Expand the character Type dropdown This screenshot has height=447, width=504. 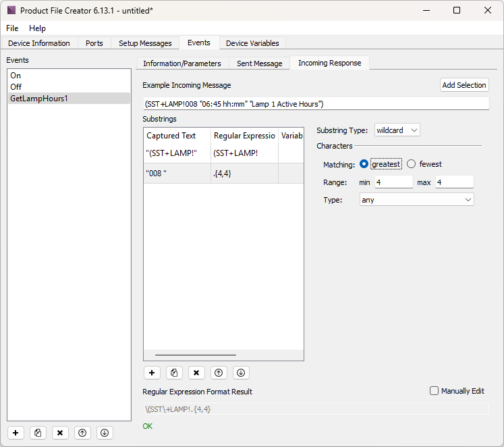(416, 200)
